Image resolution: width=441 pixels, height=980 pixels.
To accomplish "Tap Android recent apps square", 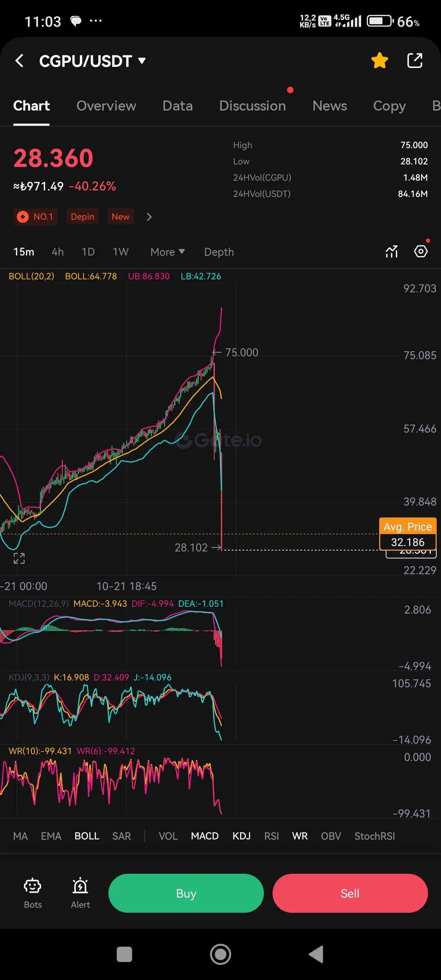I will [x=124, y=954].
